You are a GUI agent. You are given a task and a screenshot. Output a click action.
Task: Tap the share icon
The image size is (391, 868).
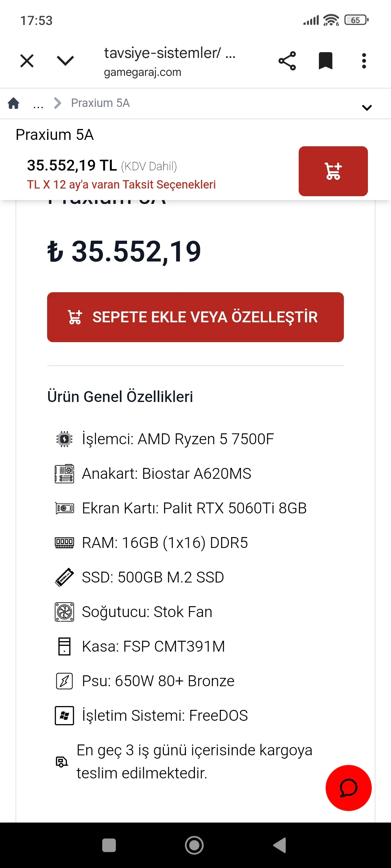(x=287, y=61)
